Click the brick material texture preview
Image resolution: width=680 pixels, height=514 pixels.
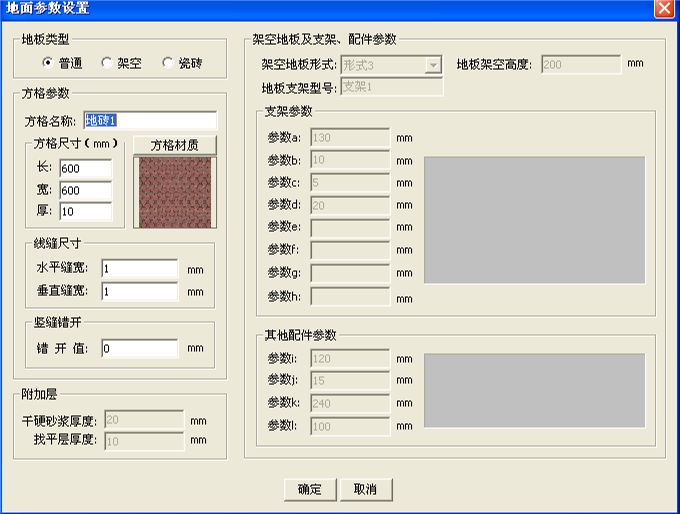pyautogui.click(x=175, y=192)
